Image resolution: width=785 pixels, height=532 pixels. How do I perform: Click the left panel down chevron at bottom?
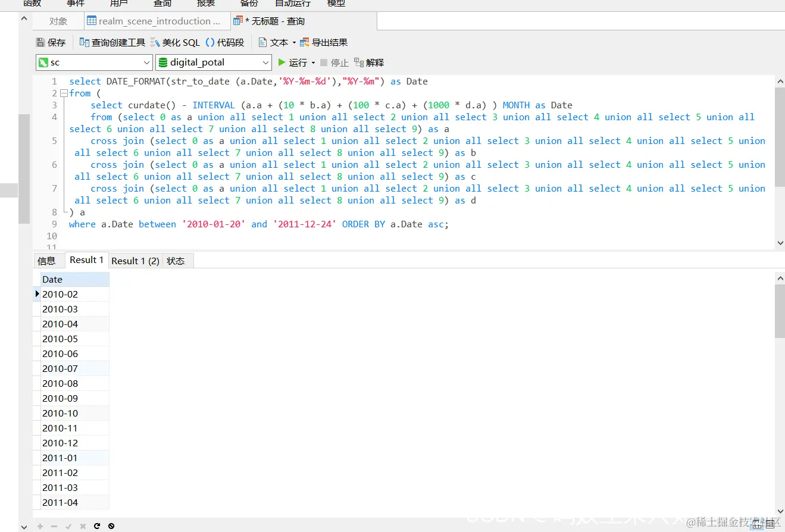[x=24, y=526]
